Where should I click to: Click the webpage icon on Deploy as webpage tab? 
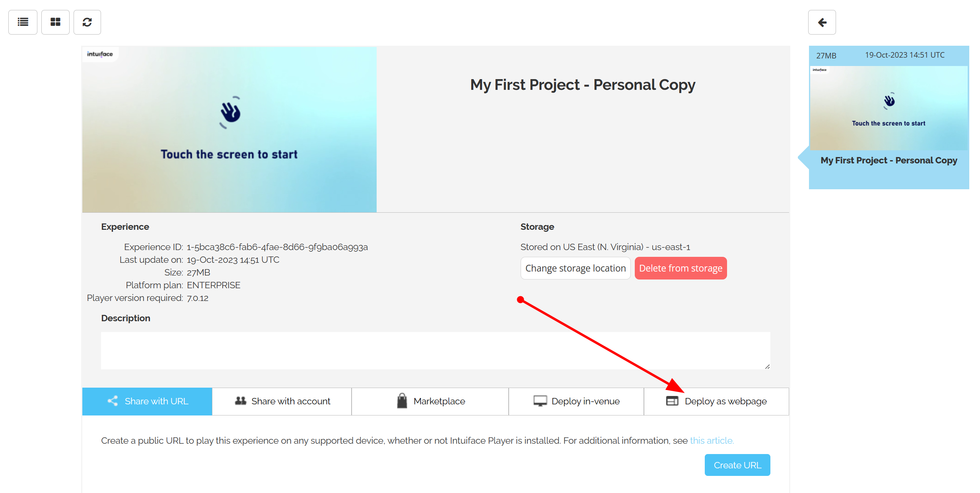[672, 401]
